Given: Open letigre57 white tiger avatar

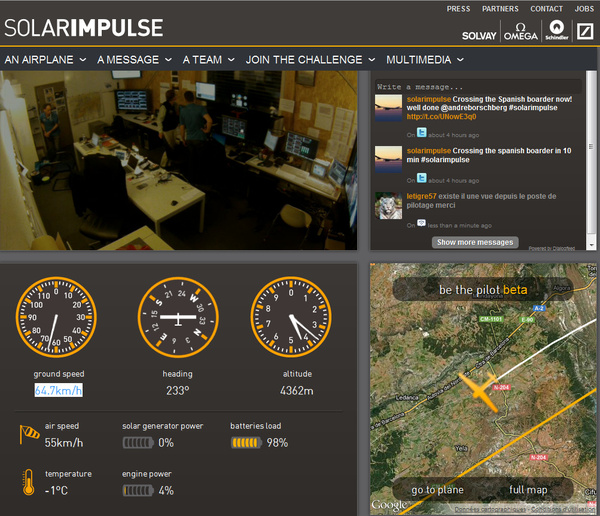Looking at the screenshot, I should (388, 206).
